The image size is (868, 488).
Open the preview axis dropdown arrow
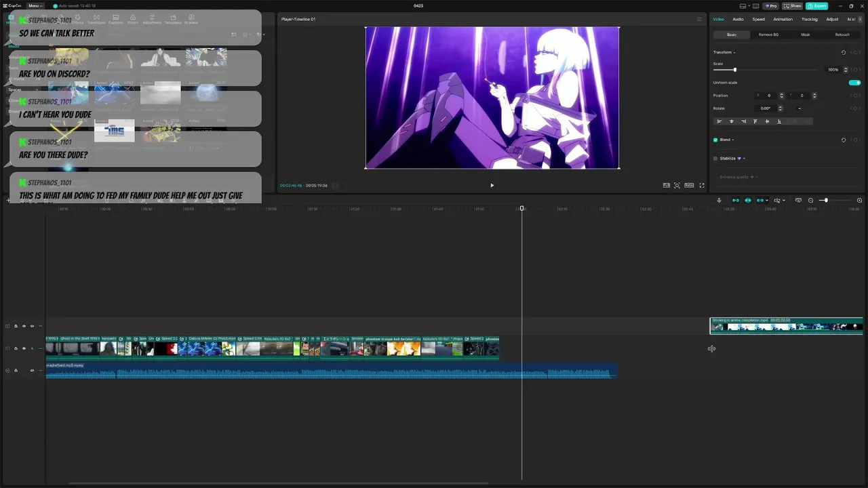(x=783, y=200)
